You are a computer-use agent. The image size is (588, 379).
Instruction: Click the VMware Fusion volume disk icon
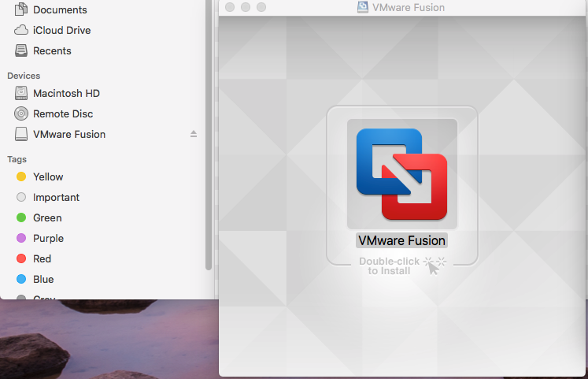[21, 134]
